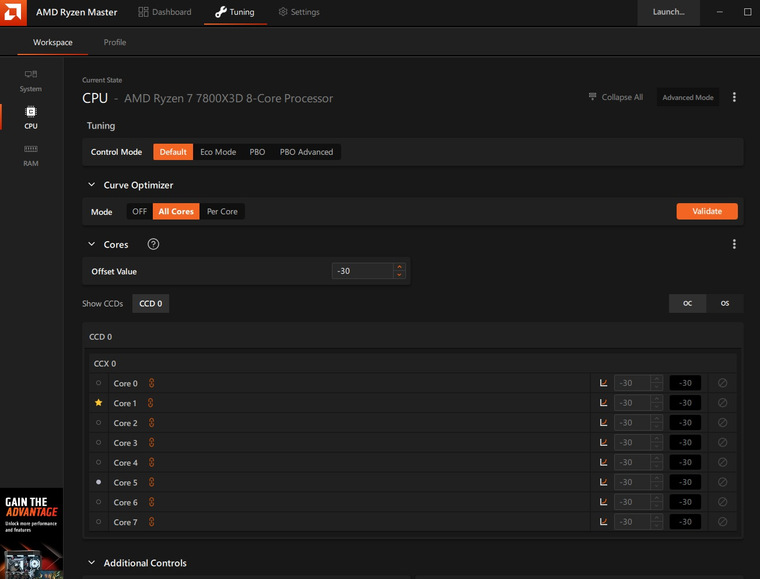This screenshot has height=579, width=760.
Task: Click the curve graph icon for Core 2
Action: [603, 423]
